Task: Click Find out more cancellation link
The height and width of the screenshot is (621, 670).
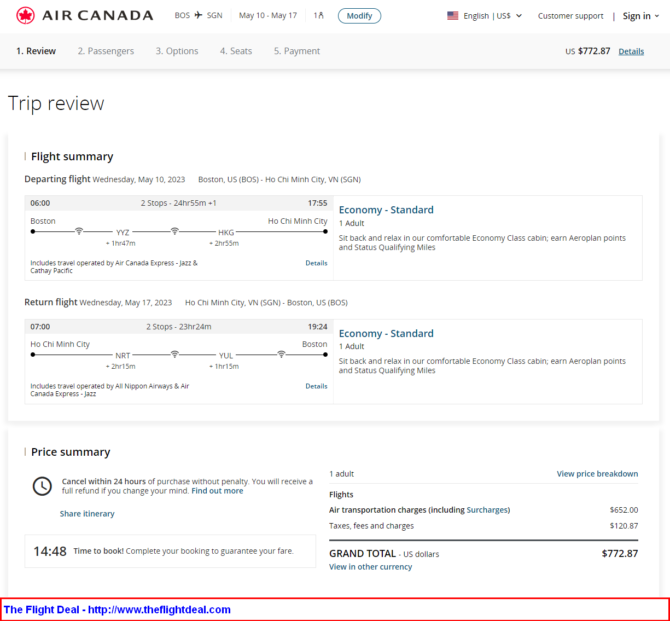Action: pyautogui.click(x=217, y=491)
